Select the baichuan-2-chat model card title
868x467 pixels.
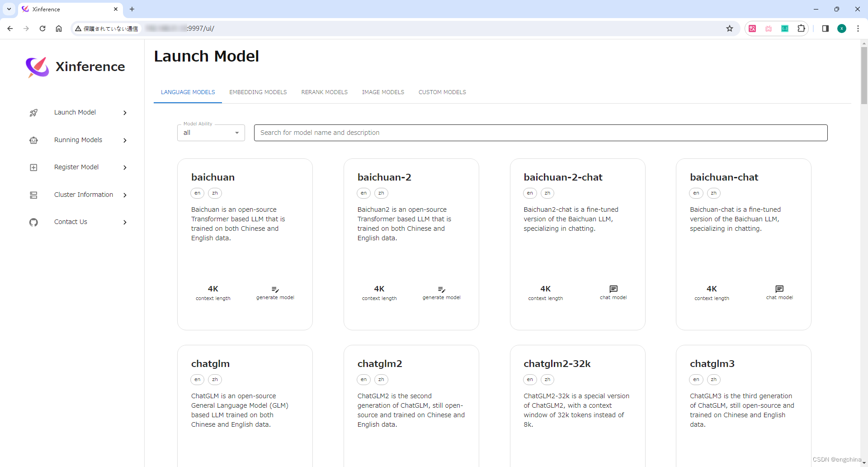point(563,177)
